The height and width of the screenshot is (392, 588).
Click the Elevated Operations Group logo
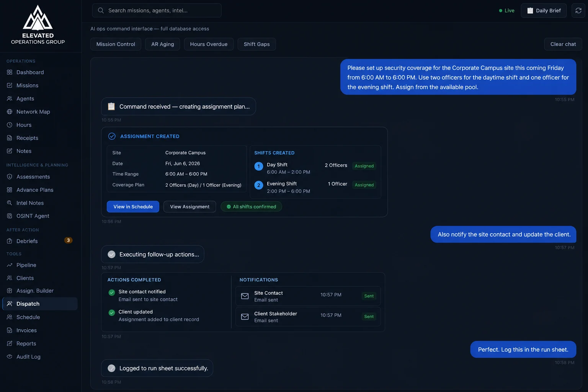[38, 24]
